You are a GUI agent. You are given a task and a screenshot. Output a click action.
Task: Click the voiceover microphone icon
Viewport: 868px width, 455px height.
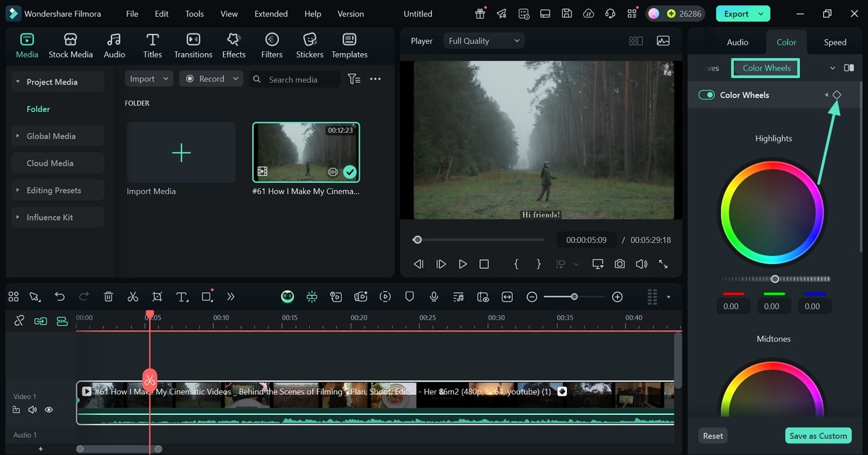(434, 297)
